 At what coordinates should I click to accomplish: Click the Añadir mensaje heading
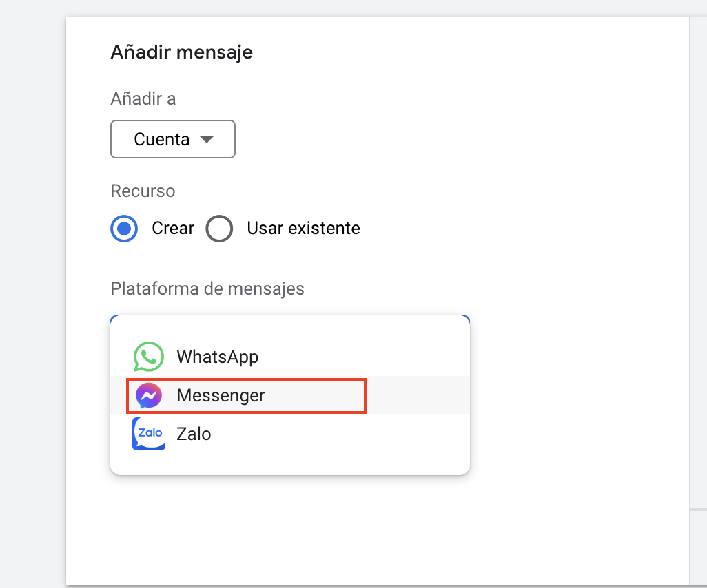pos(181,52)
